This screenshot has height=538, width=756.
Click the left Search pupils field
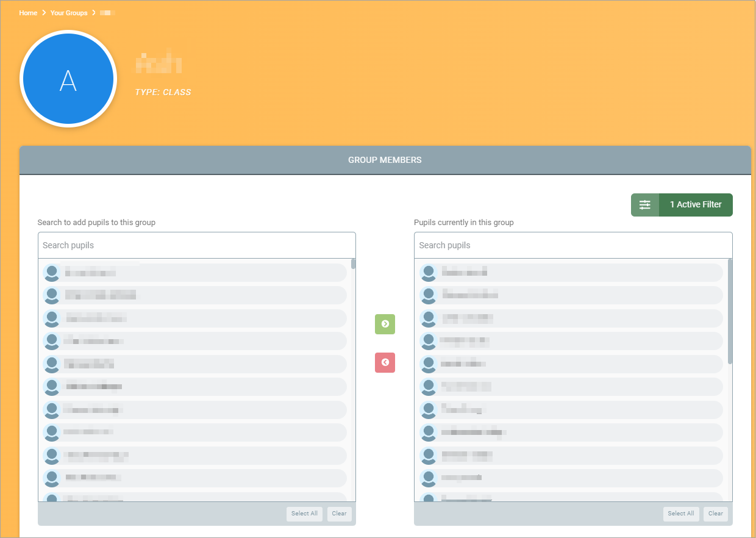(196, 245)
